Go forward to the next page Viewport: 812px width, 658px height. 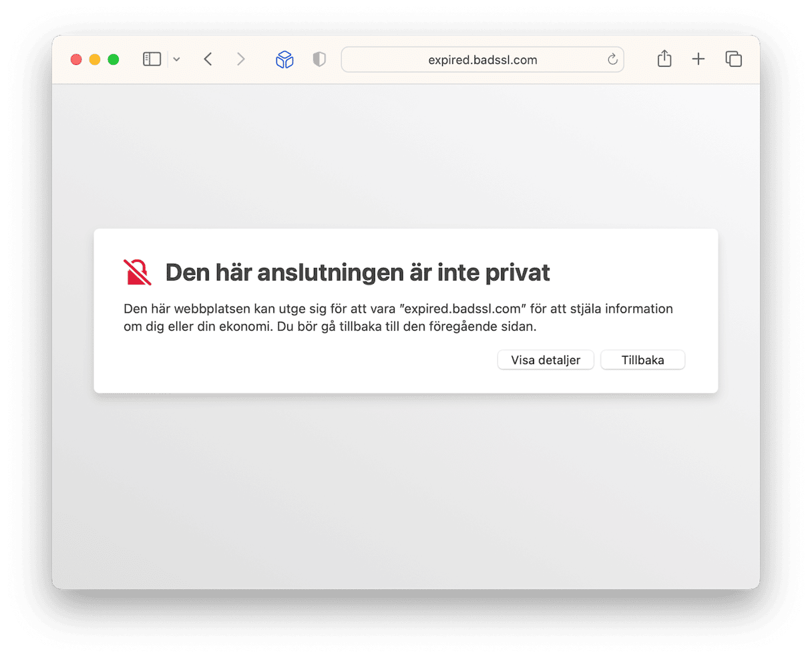(240, 59)
